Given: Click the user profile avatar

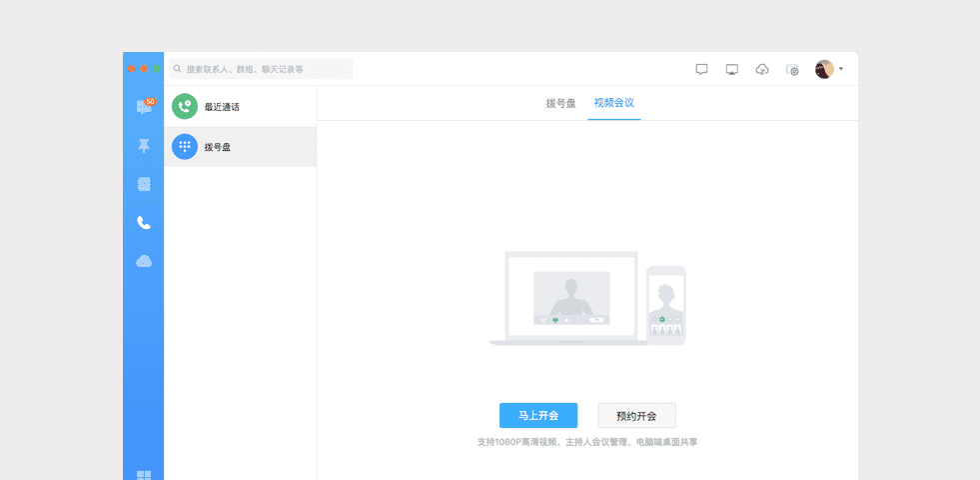Looking at the screenshot, I should 824,69.
